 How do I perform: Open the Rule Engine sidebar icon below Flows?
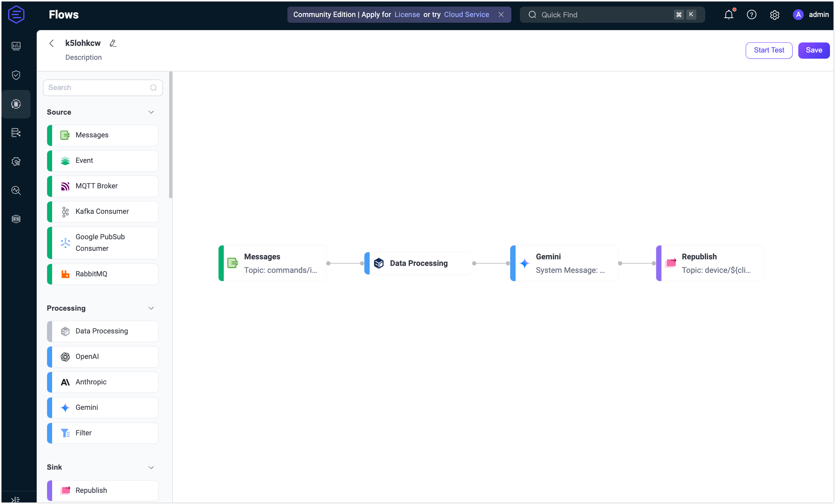click(x=16, y=132)
